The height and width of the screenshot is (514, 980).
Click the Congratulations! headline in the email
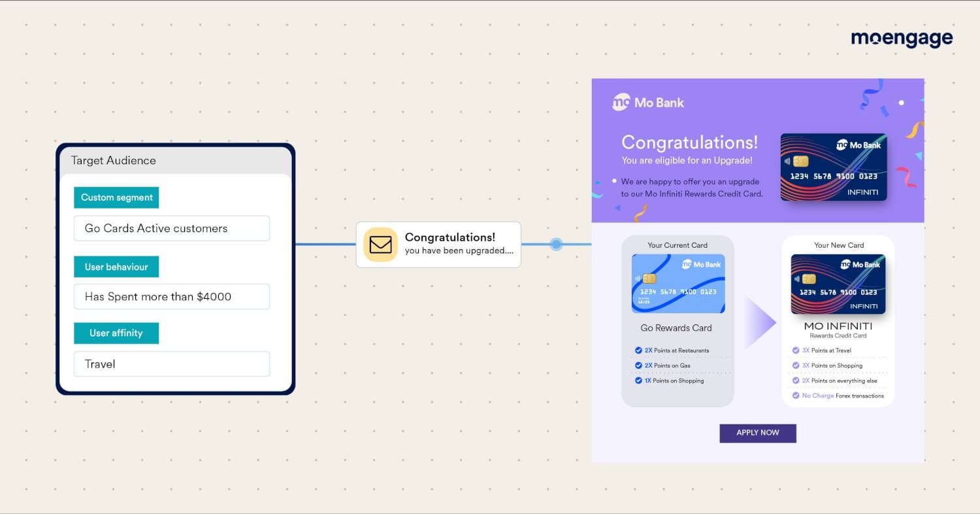point(689,142)
